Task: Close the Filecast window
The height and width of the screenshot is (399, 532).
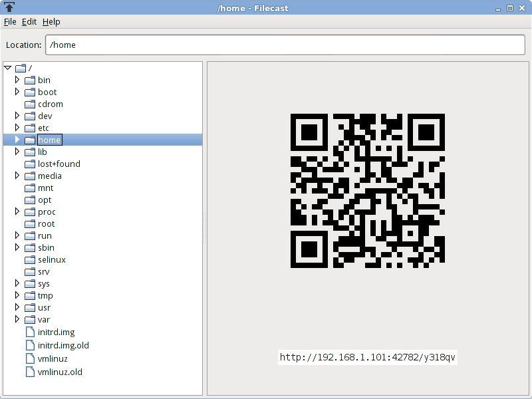Action: point(522,8)
